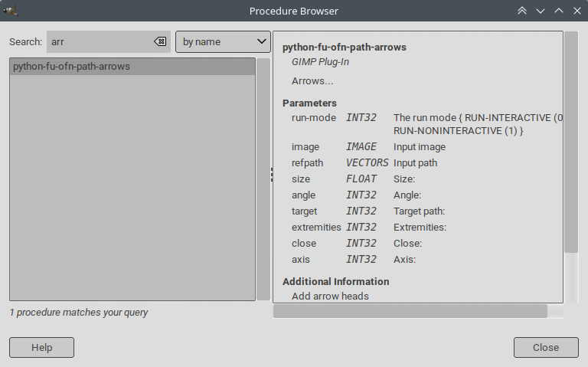Click the "1 procedure matches your query" text
The height and width of the screenshot is (367, 588).
79,313
